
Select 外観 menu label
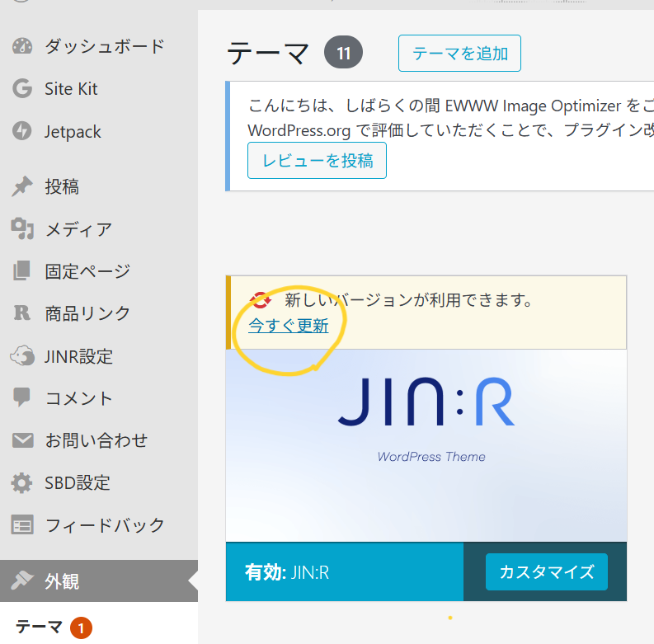click(x=62, y=581)
